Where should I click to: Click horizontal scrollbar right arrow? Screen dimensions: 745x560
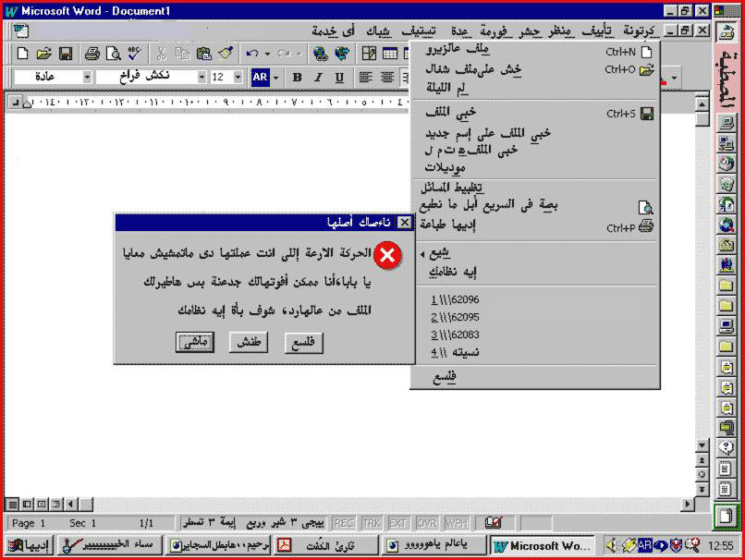click(x=687, y=504)
